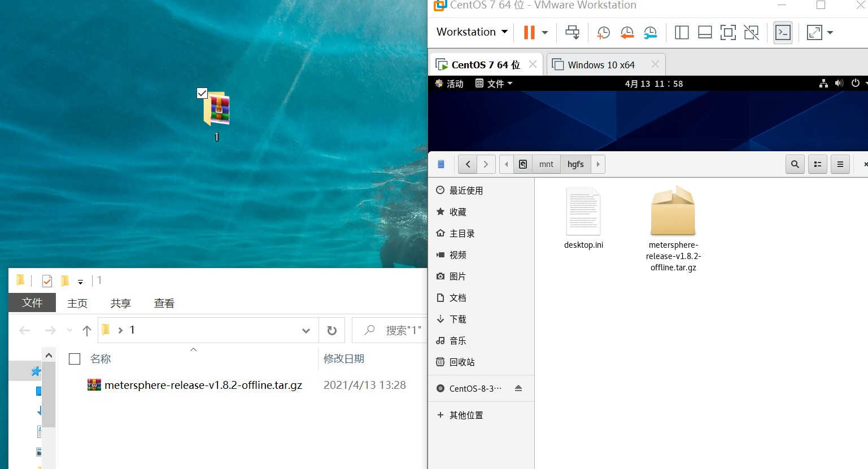Take a snapshot of the VM
Image resolution: width=868 pixels, height=469 pixels.
pos(603,33)
